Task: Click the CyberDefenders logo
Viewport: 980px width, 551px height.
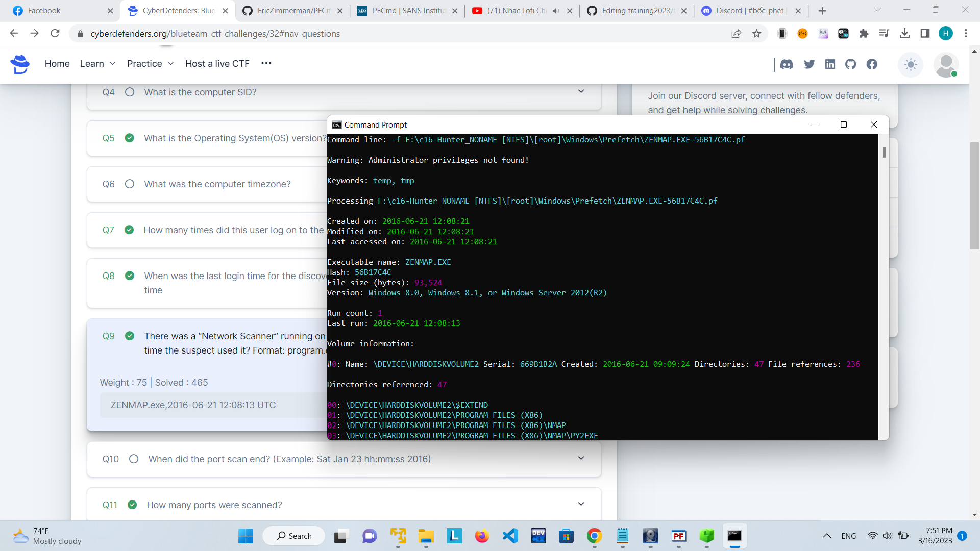Action: click(20, 64)
